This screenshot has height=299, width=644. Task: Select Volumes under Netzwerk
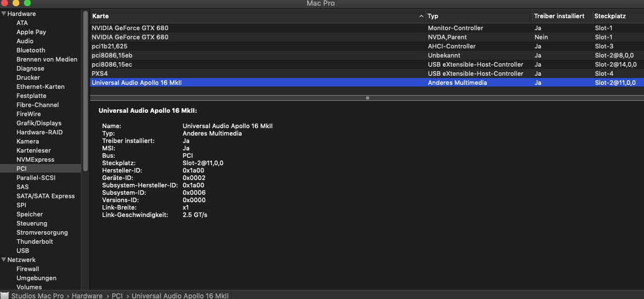(x=29, y=287)
